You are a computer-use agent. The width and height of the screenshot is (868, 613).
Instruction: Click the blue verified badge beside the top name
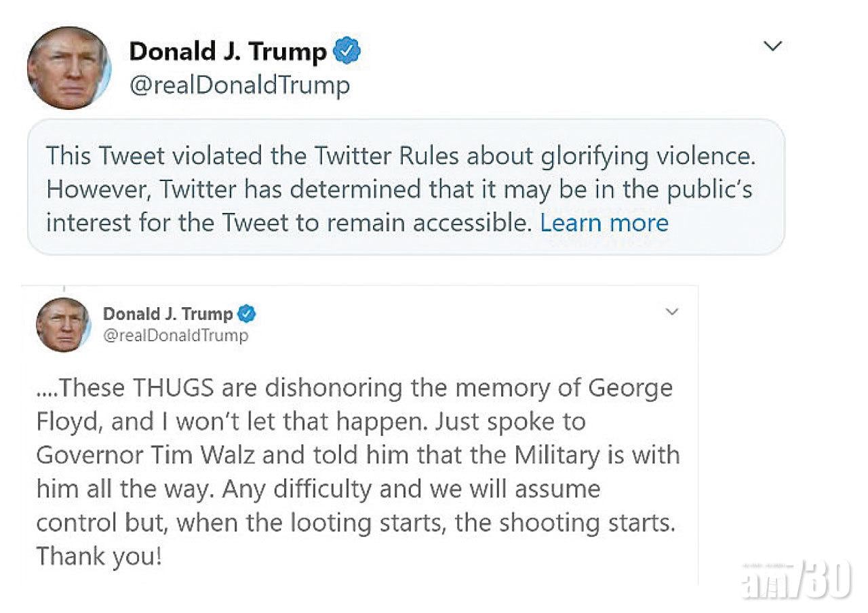tap(348, 52)
